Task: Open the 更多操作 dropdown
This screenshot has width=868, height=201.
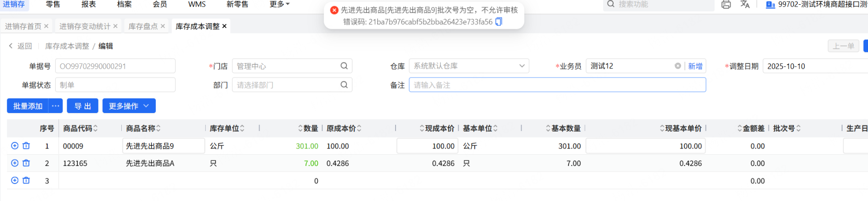Action: tap(129, 106)
